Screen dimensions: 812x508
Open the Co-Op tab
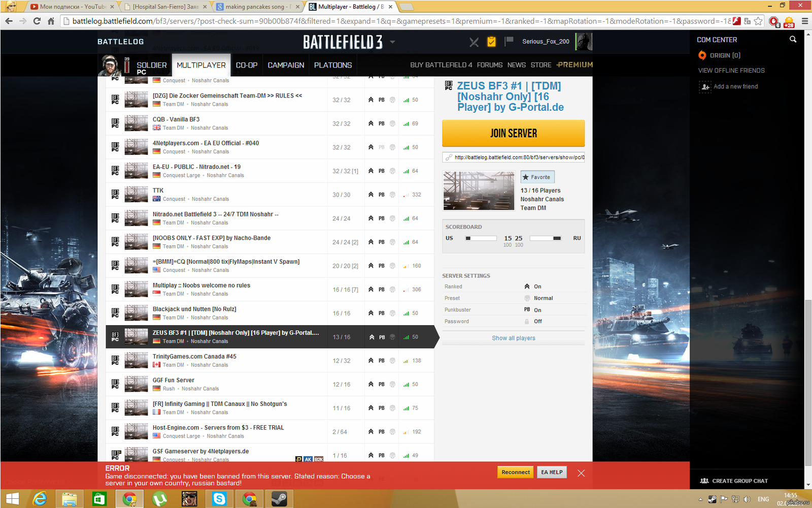(247, 65)
